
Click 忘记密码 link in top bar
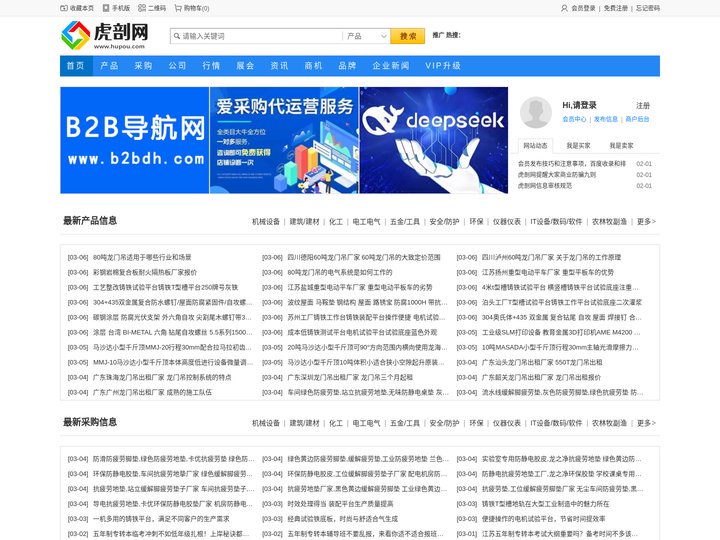pos(647,8)
